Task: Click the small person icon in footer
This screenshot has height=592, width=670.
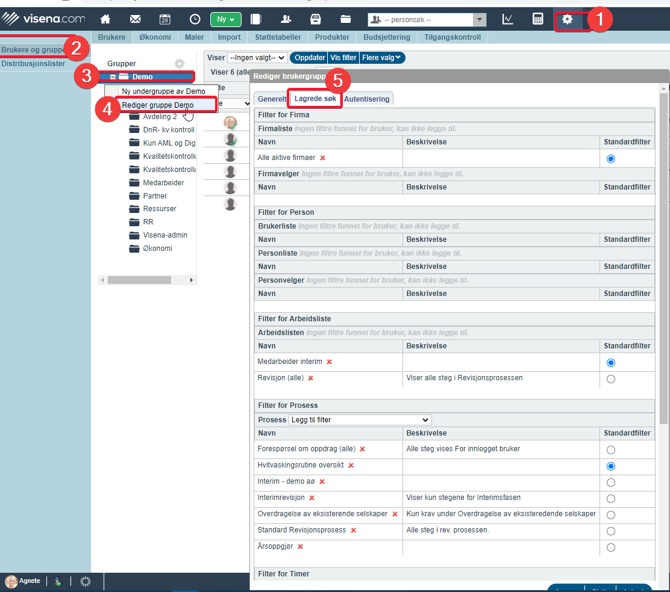Action: click(x=58, y=581)
